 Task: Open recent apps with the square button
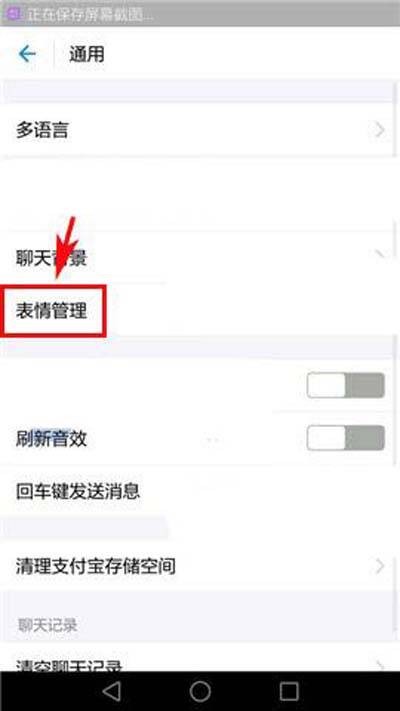click(x=288, y=692)
